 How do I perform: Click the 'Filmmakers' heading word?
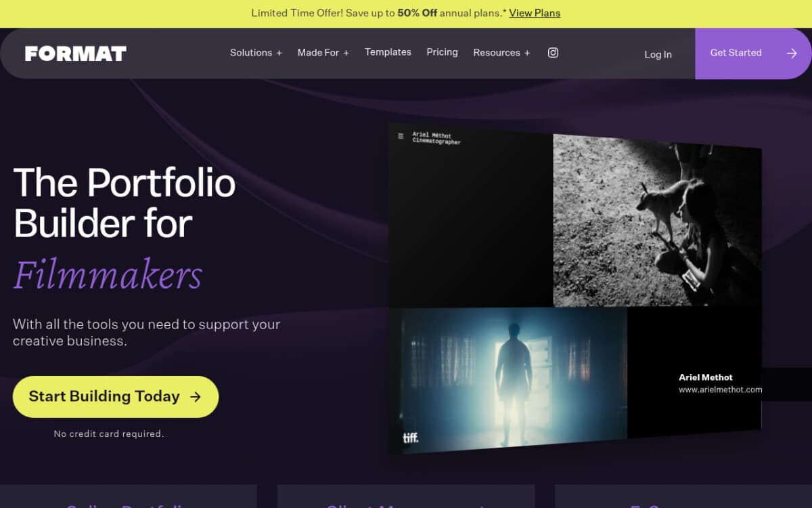coord(108,274)
